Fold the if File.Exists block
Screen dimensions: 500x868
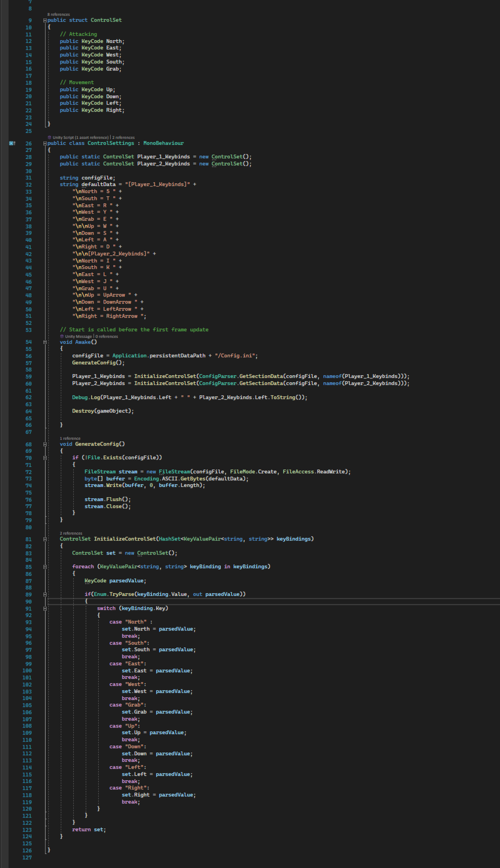(x=45, y=458)
